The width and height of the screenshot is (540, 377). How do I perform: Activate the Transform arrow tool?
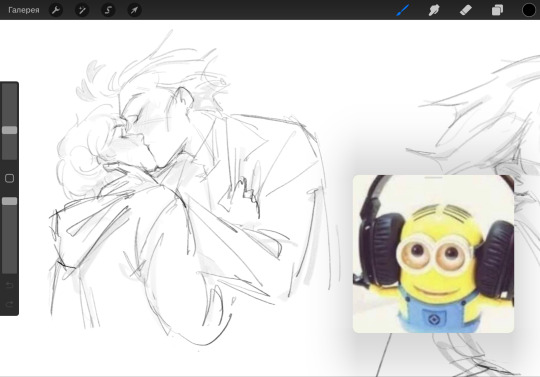click(x=134, y=10)
